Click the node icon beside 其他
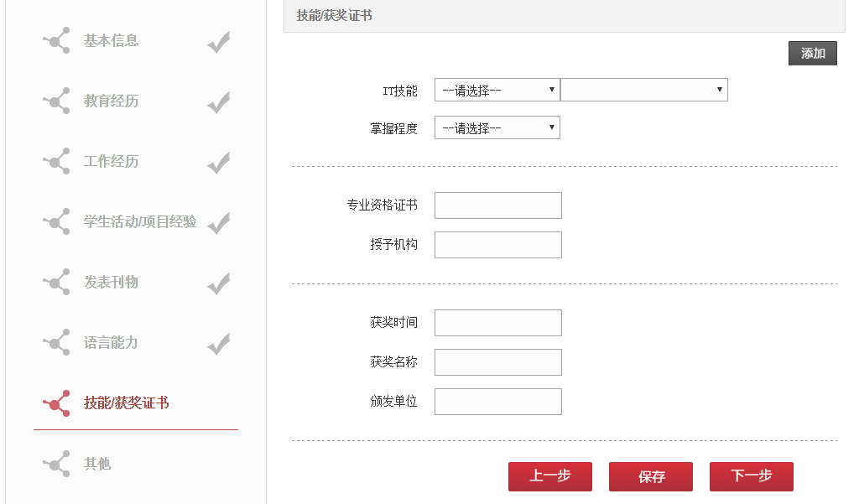 tap(56, 464)
